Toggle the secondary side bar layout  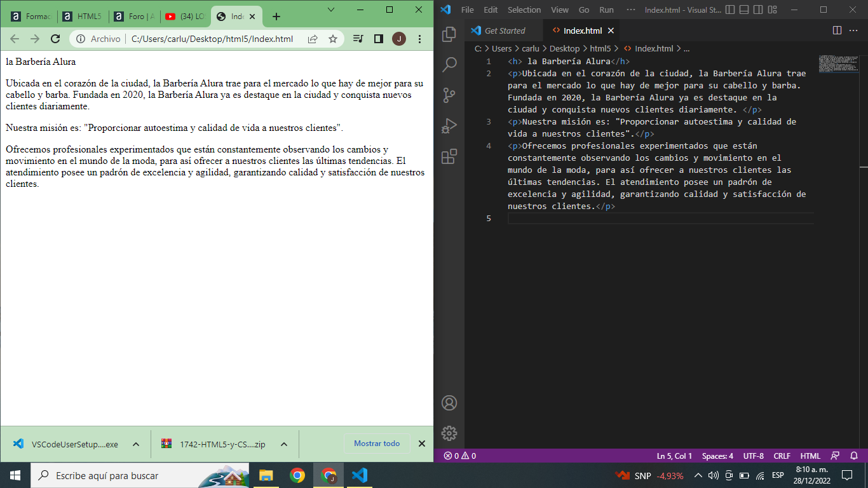pos(757,10)
